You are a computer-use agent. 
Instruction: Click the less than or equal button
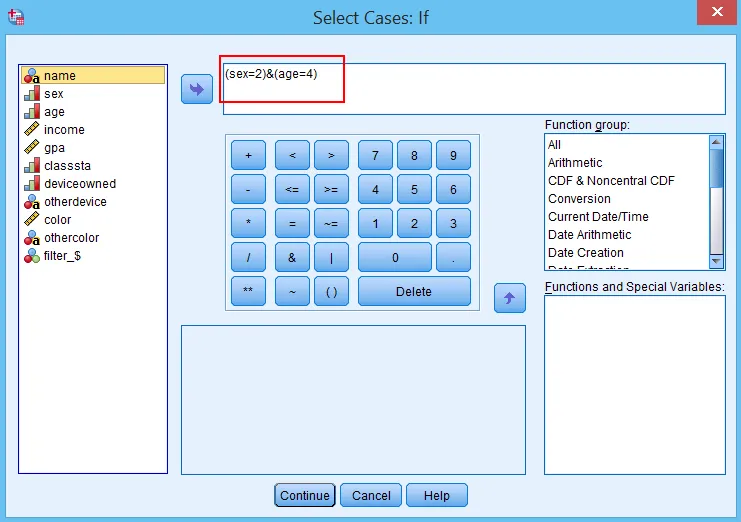point(292,189)
